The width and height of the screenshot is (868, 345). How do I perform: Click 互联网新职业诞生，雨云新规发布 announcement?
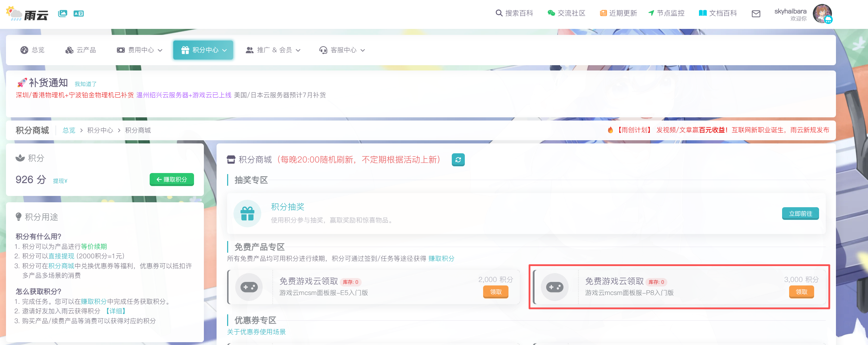(x=780, y=130)
